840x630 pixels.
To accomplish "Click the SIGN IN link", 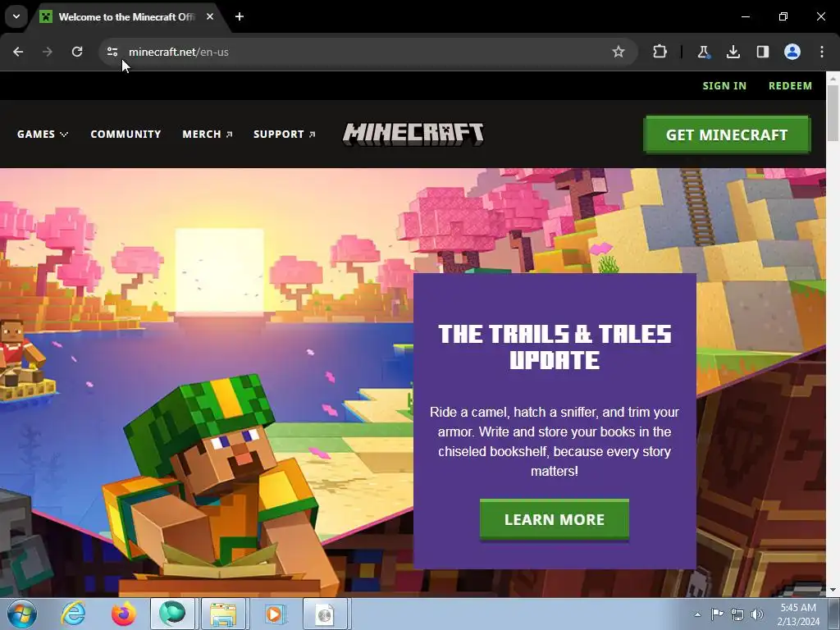I will coord(724,85).
